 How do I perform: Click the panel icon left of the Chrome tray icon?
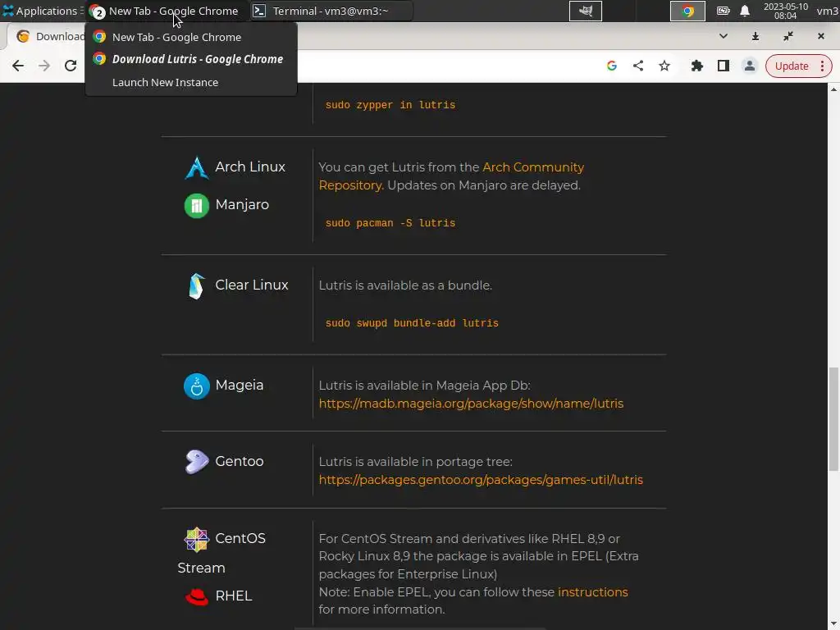(x=585, y=11)
